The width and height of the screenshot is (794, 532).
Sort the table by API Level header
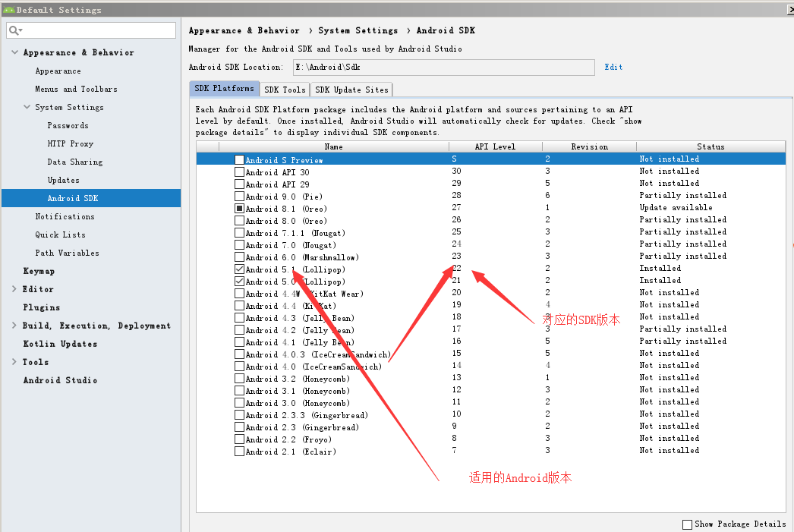495,146
